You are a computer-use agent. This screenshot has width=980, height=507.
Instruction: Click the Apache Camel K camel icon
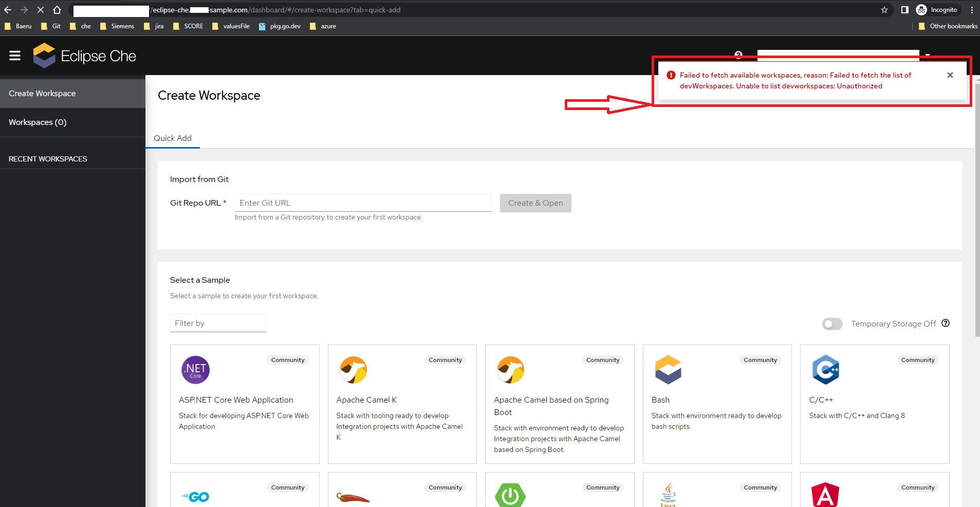pos(353,370)
